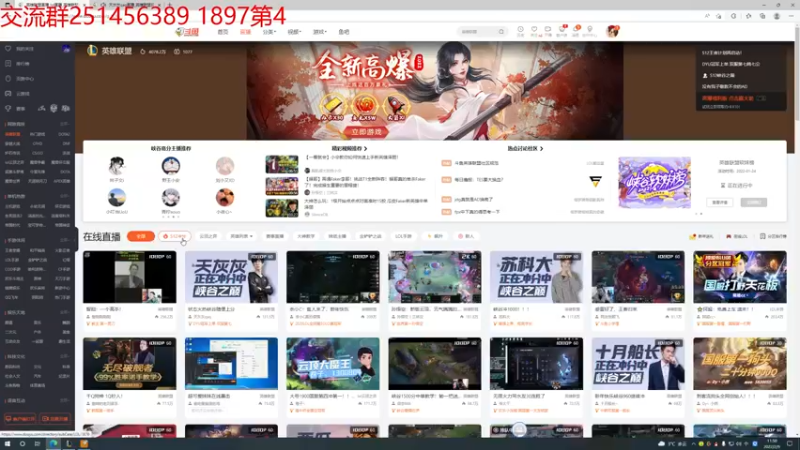Open the '国服打野天花板' stream thumbnail
The width and height of the screenshot is (800, 450).
(x=740, y=277)
